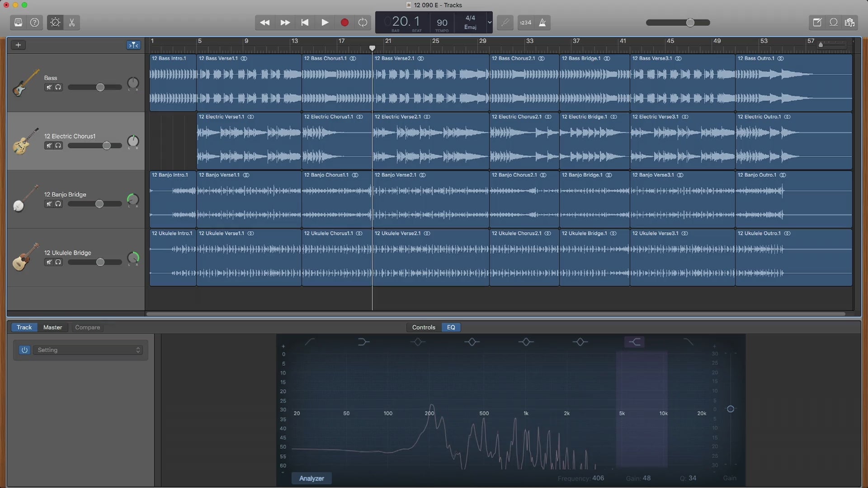This screenshot has width=868, height=488.
Task: Solo the Bass track with headphone icon
Action: tap(58, 87)
